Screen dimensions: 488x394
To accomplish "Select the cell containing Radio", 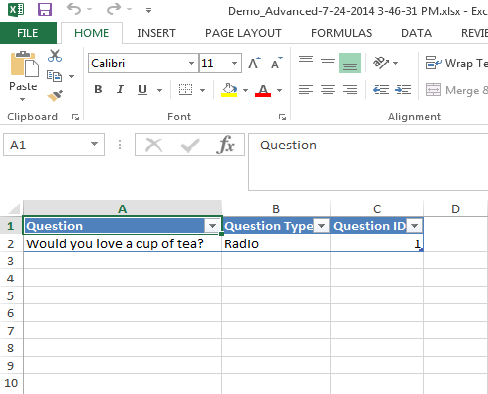I will (276, 244).
